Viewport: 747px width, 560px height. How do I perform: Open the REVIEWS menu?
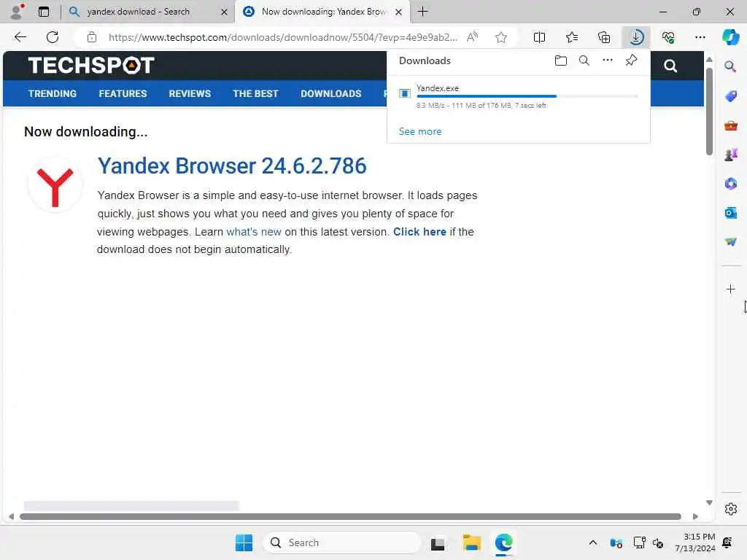click(x=190, y=94)
